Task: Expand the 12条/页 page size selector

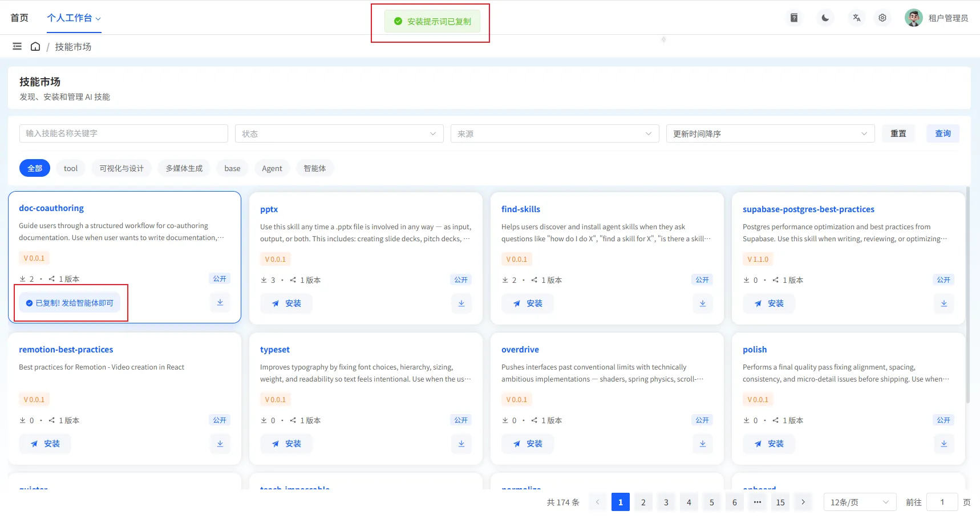Action: (860, 502)
